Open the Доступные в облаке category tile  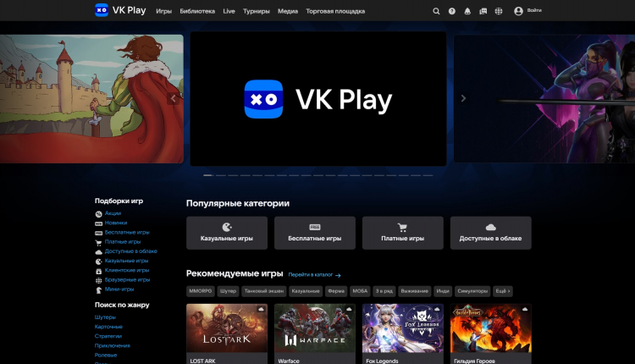click(491, 233)
